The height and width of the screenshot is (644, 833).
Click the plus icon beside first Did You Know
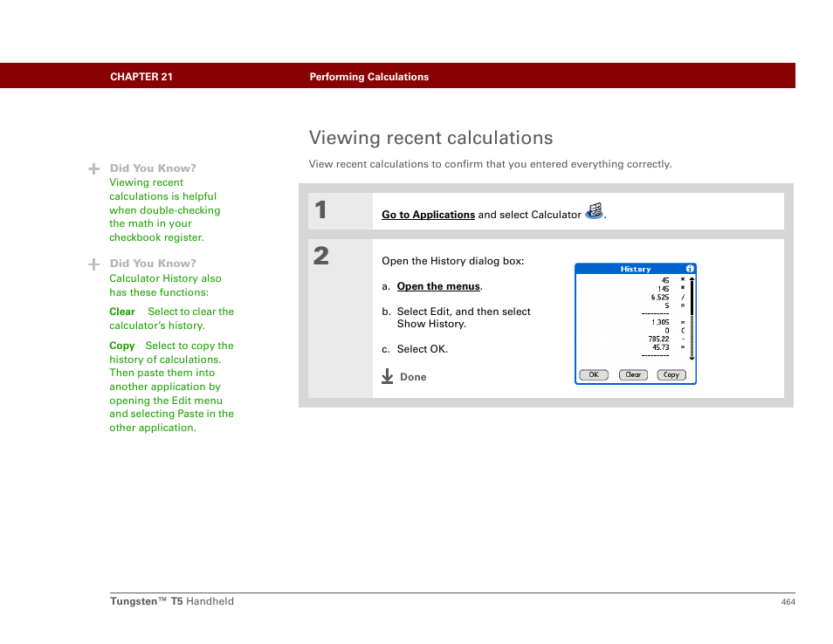pos(94,168)
